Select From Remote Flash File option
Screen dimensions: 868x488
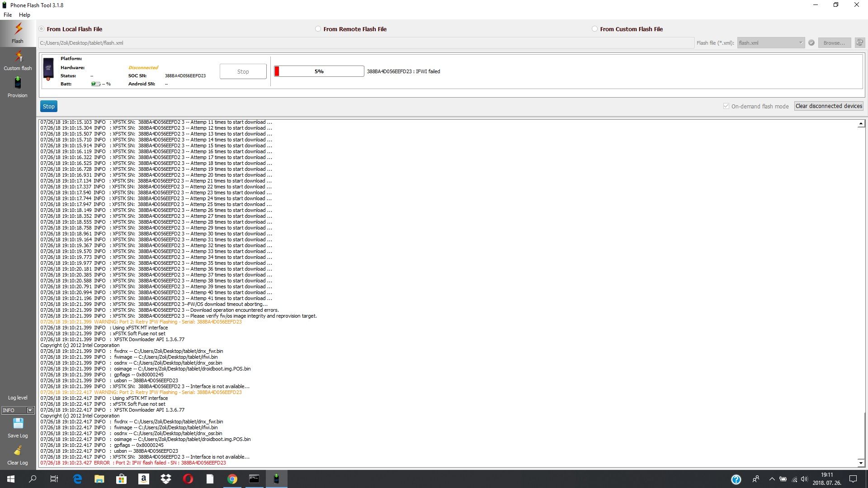(318, 29)
